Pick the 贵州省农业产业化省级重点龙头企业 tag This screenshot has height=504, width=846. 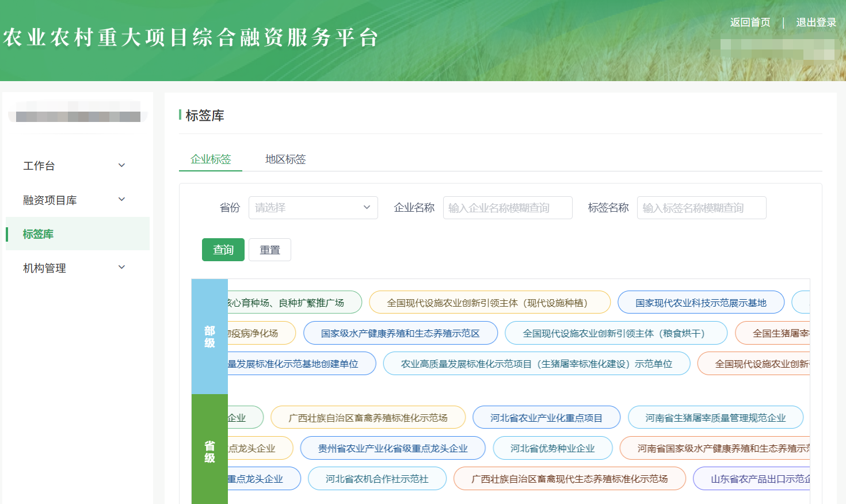pos(392,448)
